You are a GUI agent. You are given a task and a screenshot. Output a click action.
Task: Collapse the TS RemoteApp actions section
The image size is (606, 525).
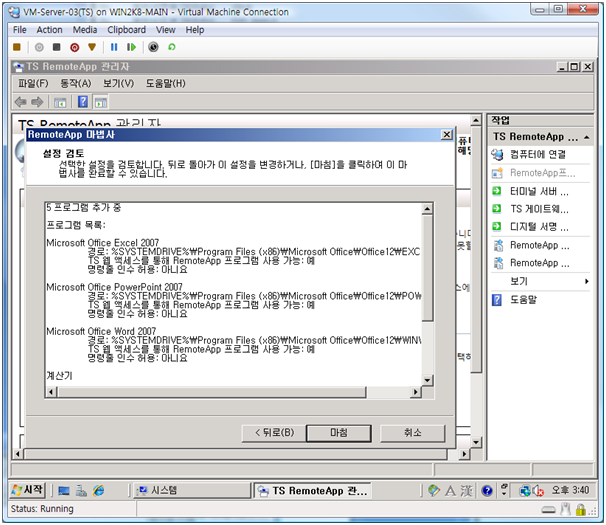586,137
